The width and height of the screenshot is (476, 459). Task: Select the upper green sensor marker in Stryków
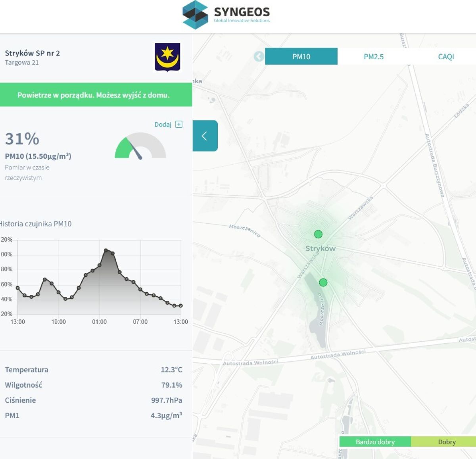[318, 234]
